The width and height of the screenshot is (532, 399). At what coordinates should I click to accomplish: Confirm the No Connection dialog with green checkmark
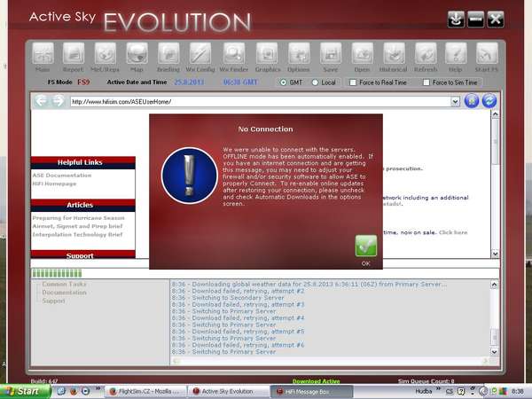(x=365, y=246)
